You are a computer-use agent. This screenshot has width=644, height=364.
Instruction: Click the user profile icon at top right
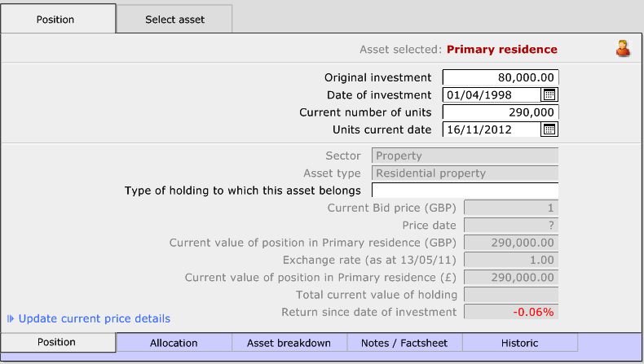[x=623, y=49]
